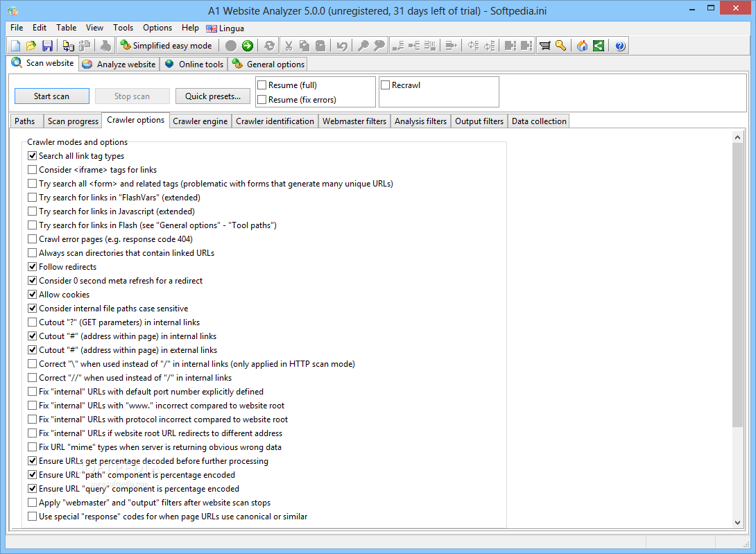Click the Save project floppy icon

pyautogui.click(x=47, y=46)
